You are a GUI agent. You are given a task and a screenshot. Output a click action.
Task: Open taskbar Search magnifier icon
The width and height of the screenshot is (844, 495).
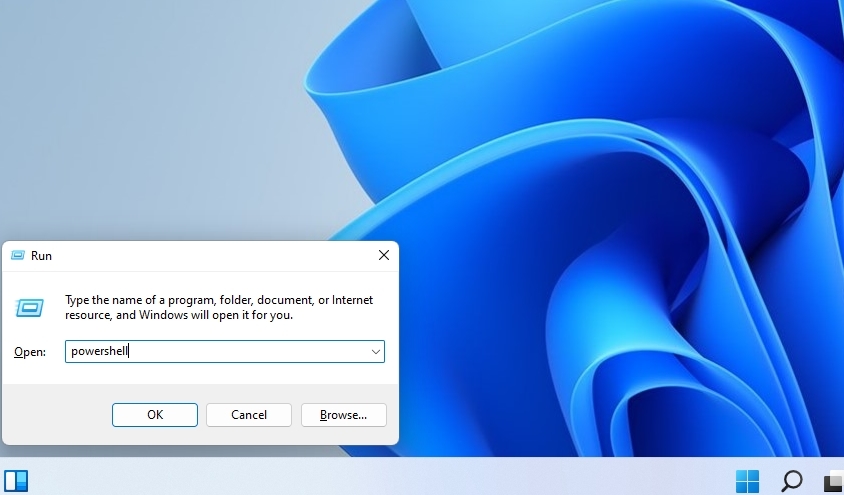pyautogui.click(x=791, y=480)
